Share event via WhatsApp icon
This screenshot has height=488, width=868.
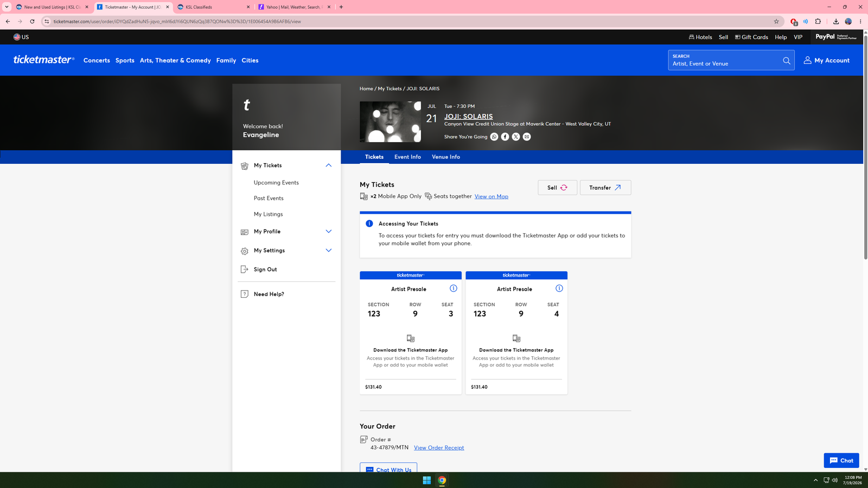[x=494, y=137]
